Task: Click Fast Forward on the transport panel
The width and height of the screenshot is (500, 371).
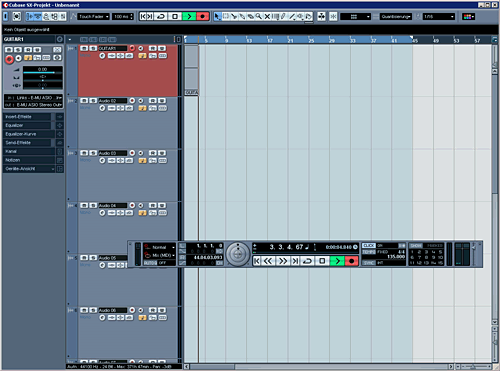Action: pyautogui.click(x=283, y=261)
